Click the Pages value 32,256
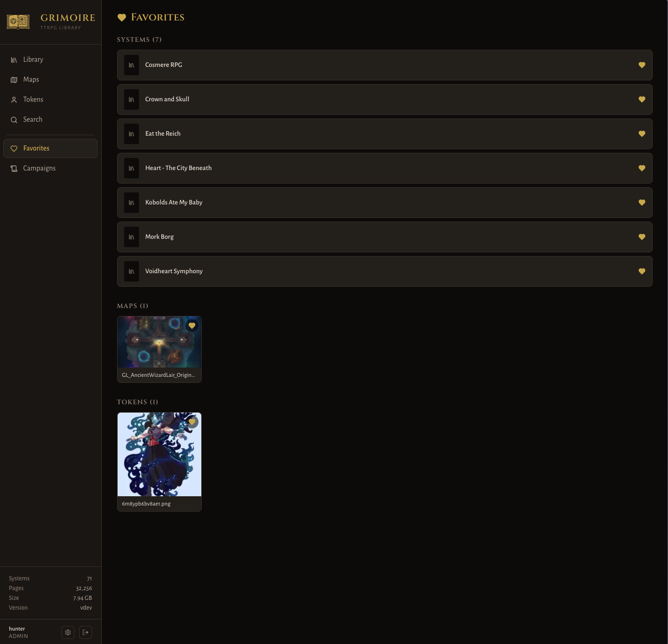 (x=84, y=589)
